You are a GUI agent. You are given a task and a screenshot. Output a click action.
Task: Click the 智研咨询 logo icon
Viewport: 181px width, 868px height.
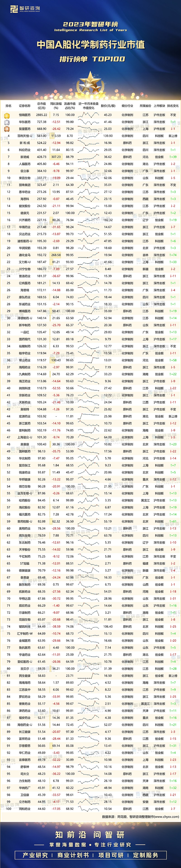click(x=14, y=9)
